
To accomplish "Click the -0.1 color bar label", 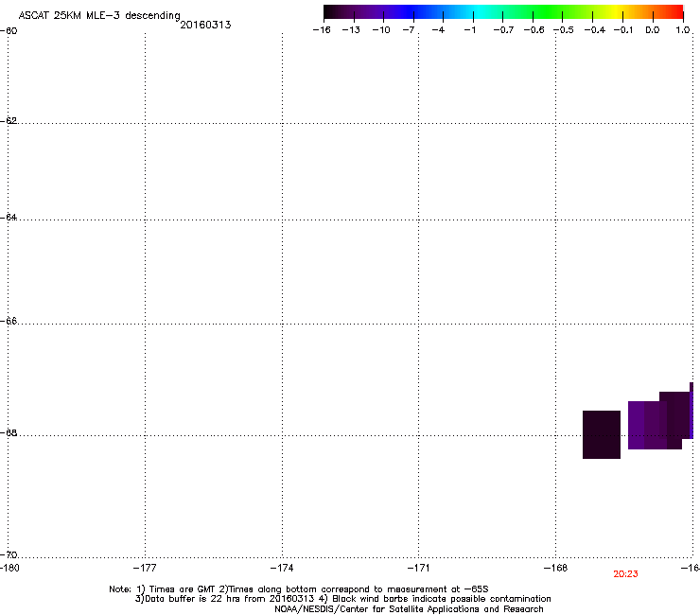I will [623, 30].
